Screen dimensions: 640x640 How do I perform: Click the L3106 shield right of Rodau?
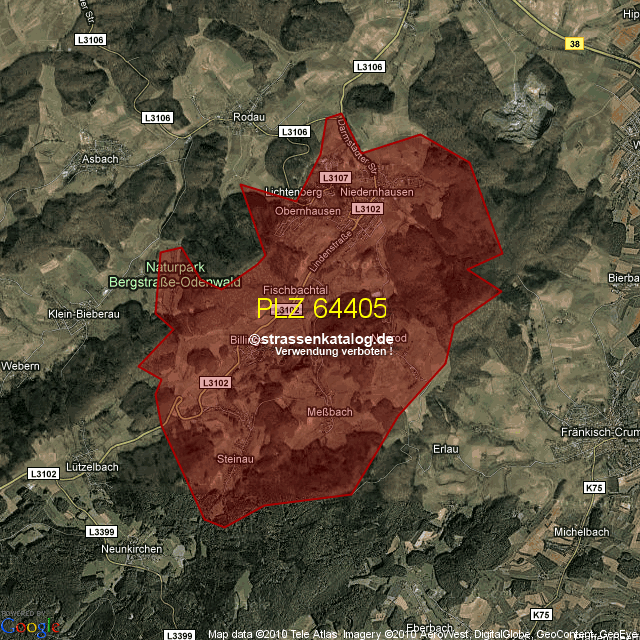pos(294,132)
